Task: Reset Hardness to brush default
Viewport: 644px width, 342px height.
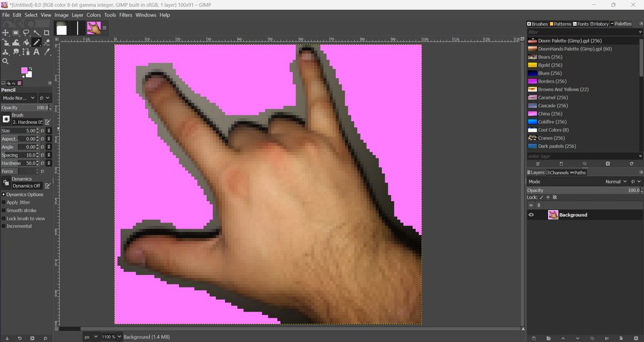Action: [42, 163]
